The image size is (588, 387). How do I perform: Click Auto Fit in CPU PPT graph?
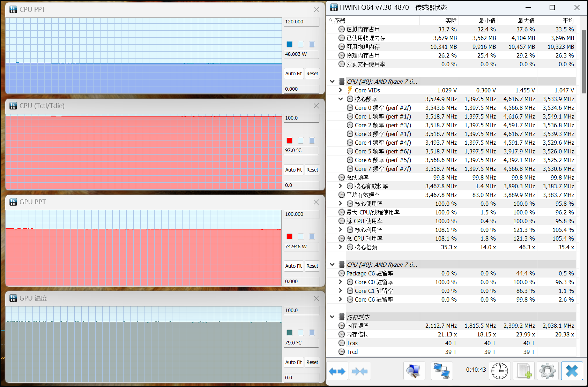coord(293,74)
